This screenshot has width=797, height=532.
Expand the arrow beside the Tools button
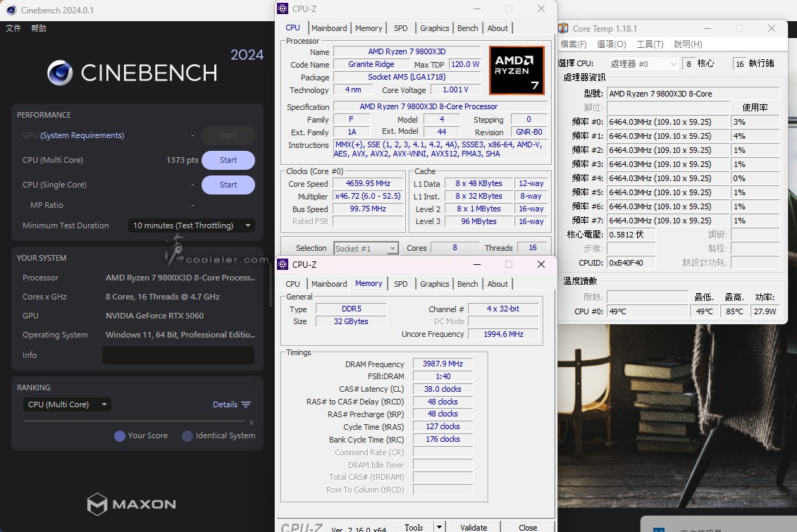pyautogui.click(x=439, y=527)
